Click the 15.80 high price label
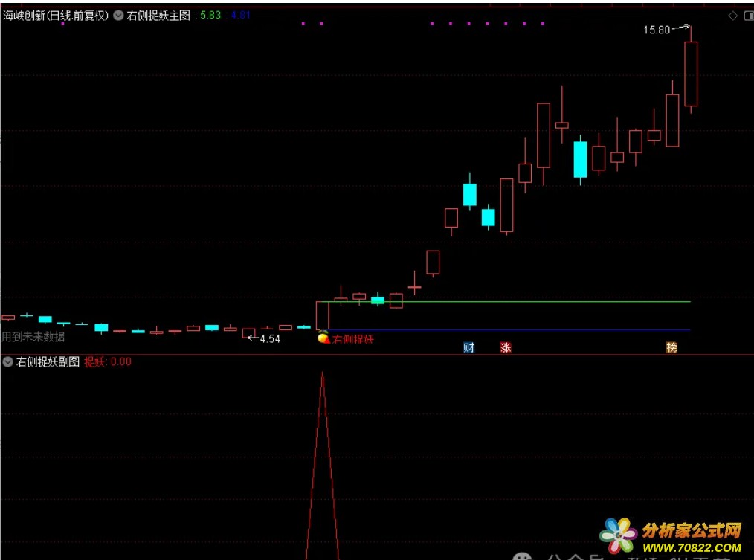Image resolution: width=754 pixels, height=560 pixels. click(x=657, y=30)
